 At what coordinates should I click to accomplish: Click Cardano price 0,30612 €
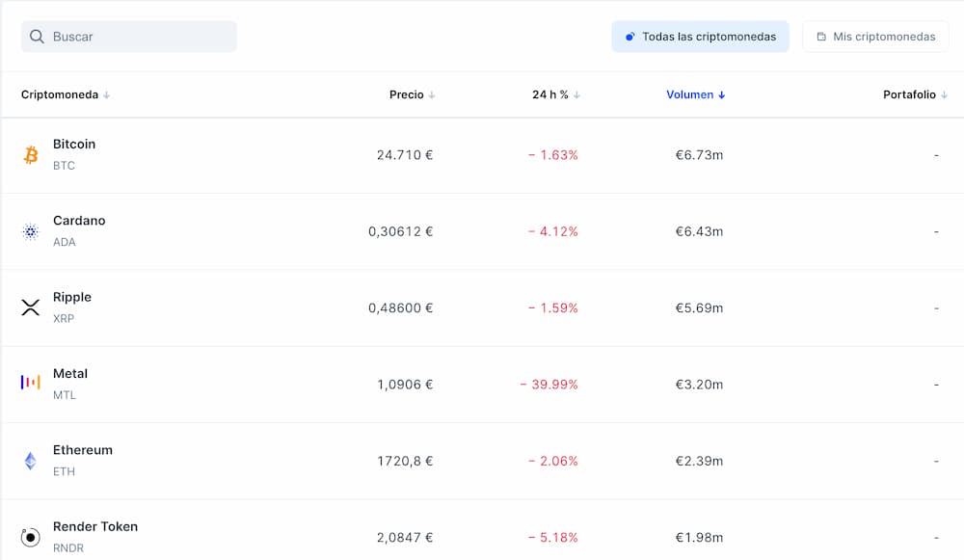[401, 231]
